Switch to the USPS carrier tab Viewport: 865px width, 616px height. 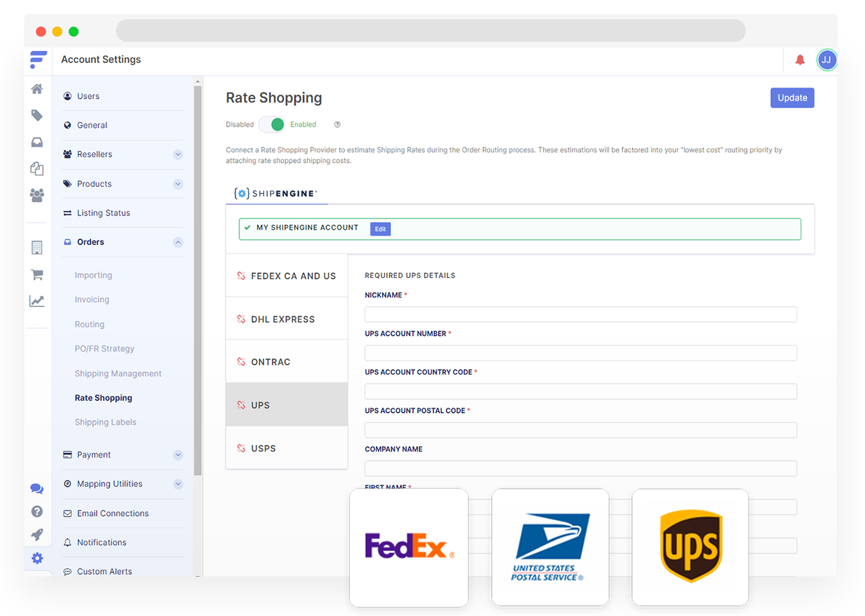click(x=287, y=449)
